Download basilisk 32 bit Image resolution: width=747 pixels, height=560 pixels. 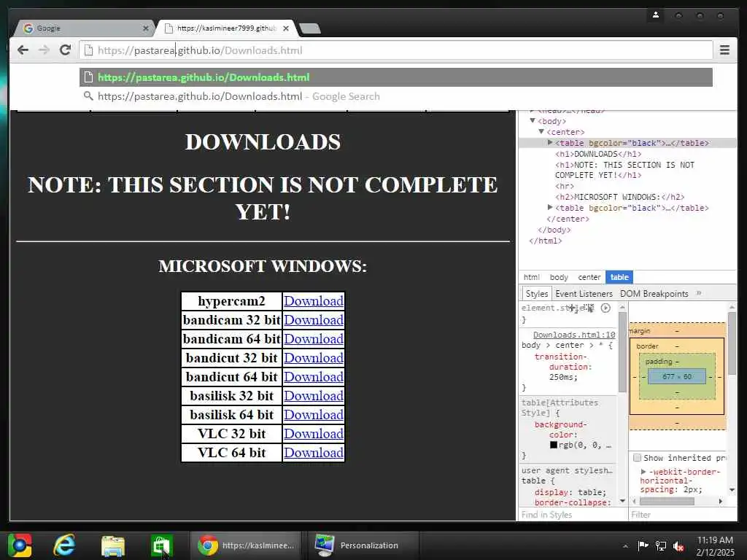pyautogui.click(x=314, y=396)
